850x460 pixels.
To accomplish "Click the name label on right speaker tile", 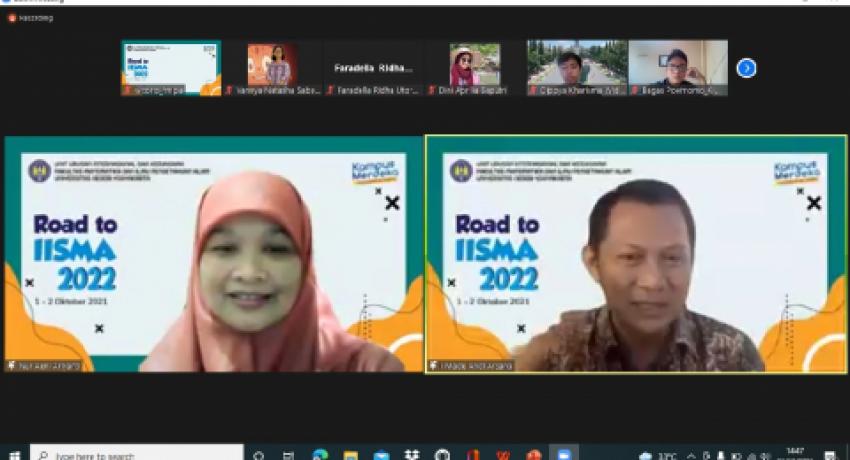I will [x=471, y=366].
